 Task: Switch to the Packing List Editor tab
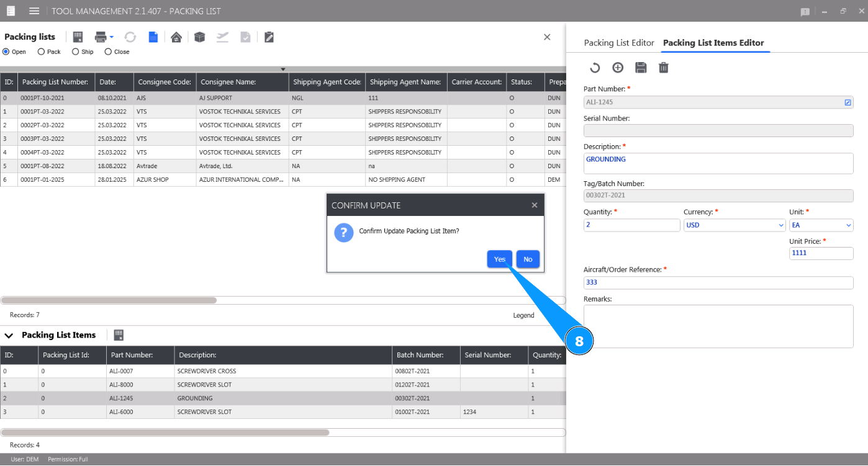pyautogui.click(x=619, y=43)
